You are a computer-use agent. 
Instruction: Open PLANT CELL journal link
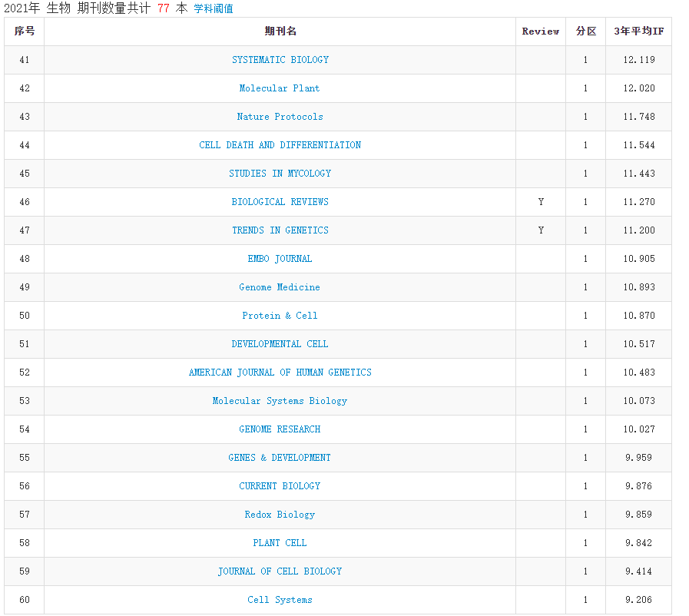pos(280,542)
